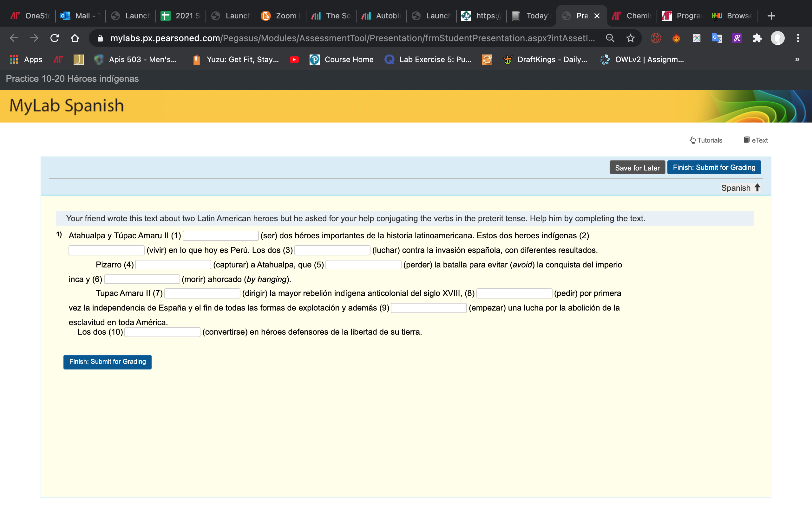The height and width of the screenshot is (507, 812).
Task: Open the YouTube bookmark icon
Action: [x=294, y=60]
